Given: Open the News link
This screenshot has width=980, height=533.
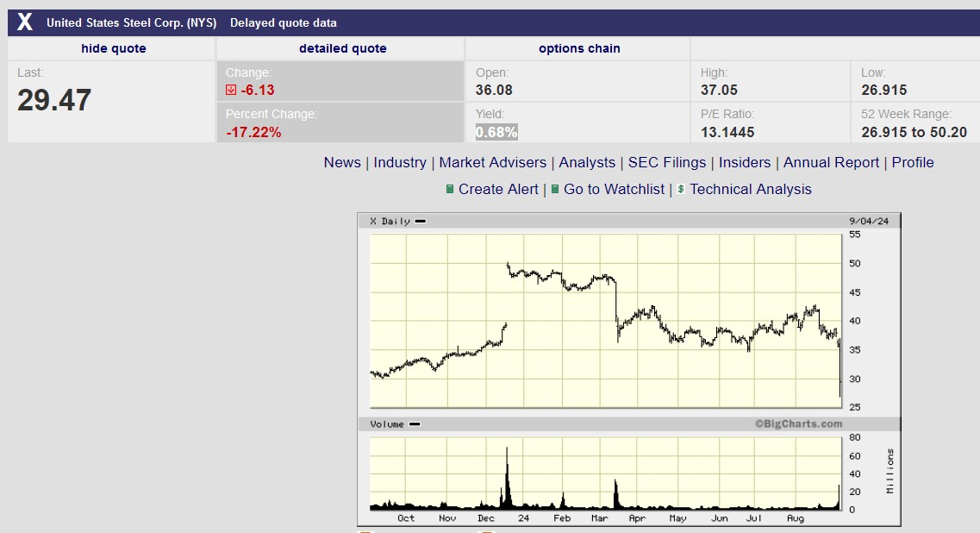Looking at the screenshot, I should (342, 163).
